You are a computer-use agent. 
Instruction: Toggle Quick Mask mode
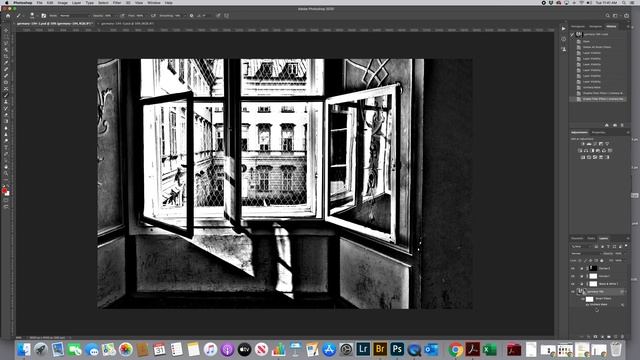[6, 200]
